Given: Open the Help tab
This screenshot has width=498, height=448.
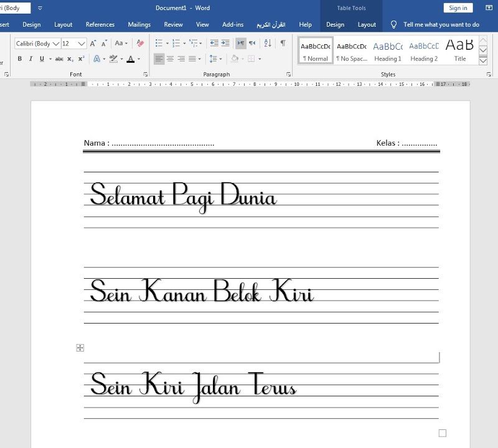Looking at the screenshot, I should (305, 24).
